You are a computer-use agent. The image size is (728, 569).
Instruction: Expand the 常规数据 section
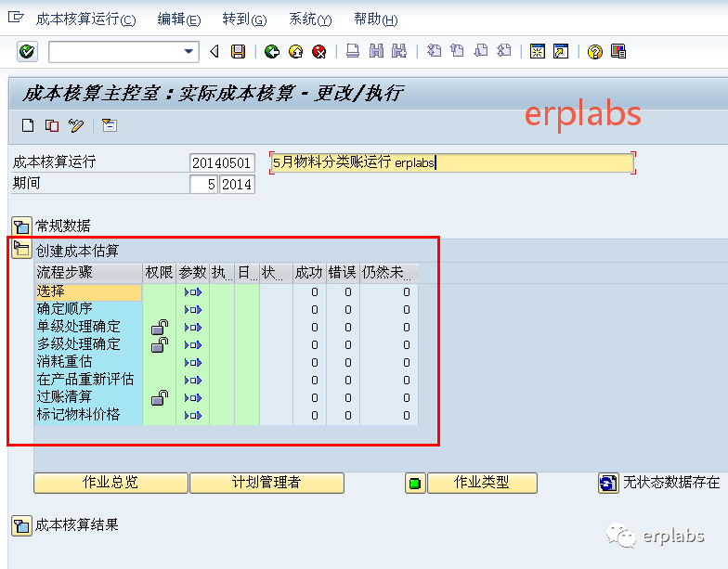coord(21,226)
